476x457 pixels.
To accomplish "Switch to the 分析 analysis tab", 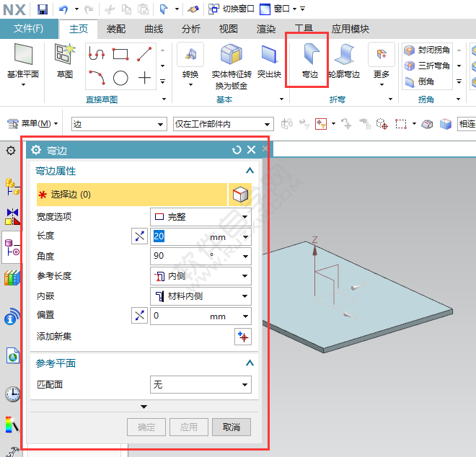I will (191, 29).
